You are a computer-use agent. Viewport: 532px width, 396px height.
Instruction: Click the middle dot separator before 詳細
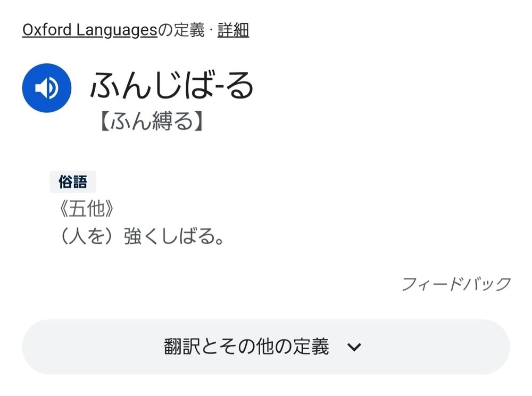pyautogui.click(x=211, y=30)
